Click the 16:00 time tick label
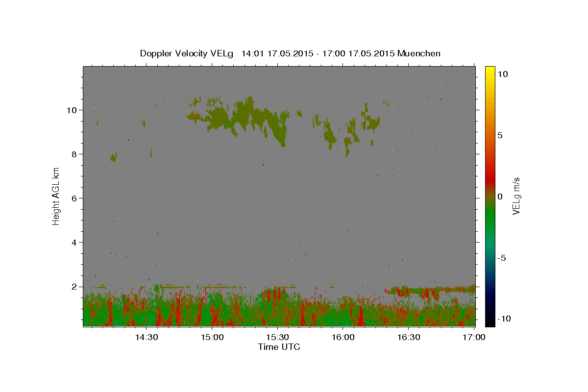The width and height of the screenshot is (588, 392). click(x=343, y=337)
